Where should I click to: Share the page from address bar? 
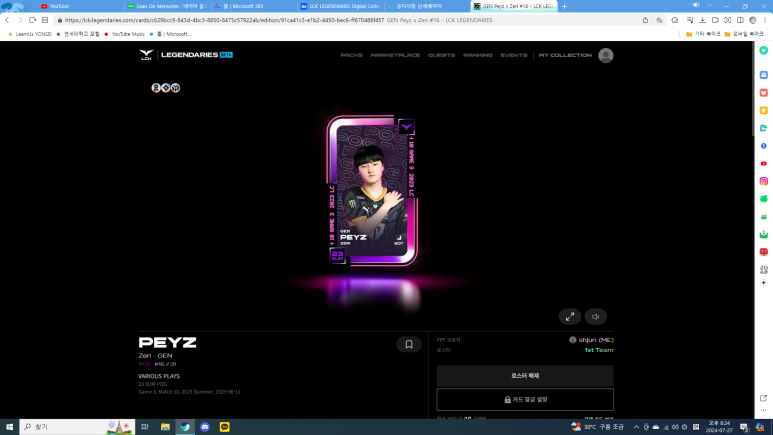coord(645,20)
